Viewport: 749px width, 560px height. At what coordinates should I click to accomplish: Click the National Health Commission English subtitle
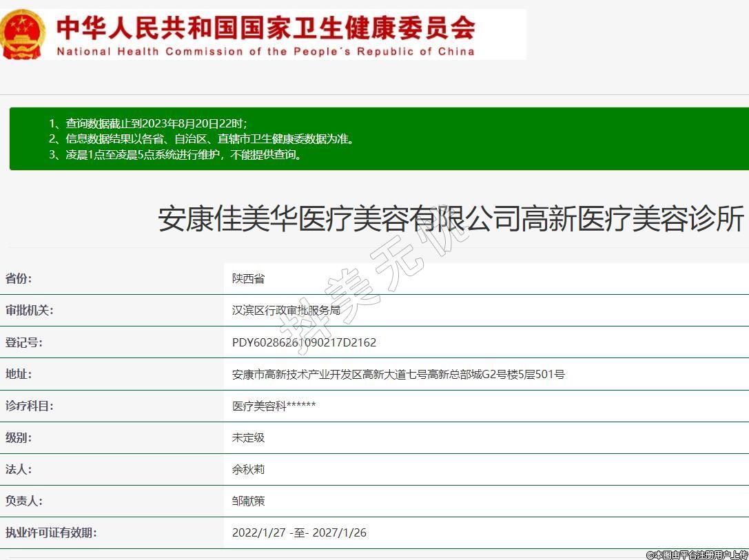(265, 52)
